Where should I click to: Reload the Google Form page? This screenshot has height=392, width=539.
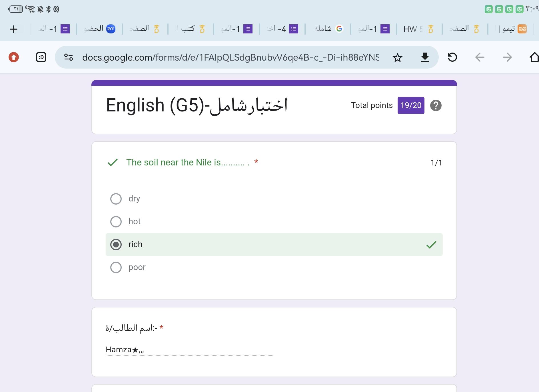pyautogui.click(x=452, y=57)
